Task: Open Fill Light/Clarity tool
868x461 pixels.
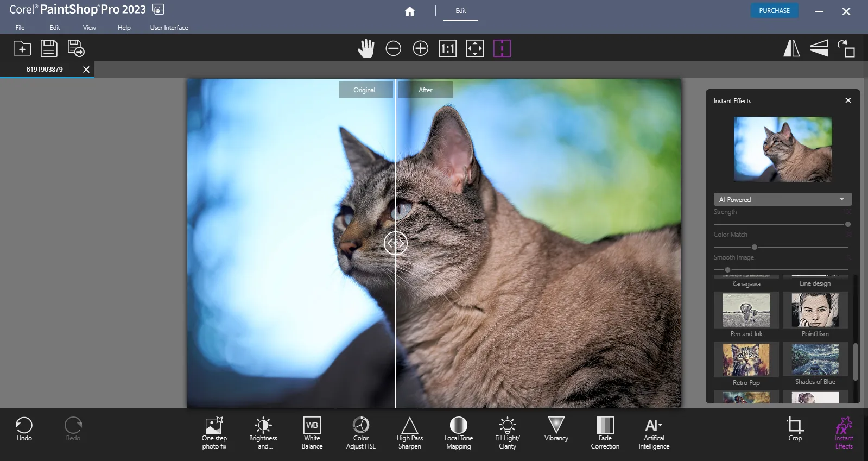Action: pos(508,433)
